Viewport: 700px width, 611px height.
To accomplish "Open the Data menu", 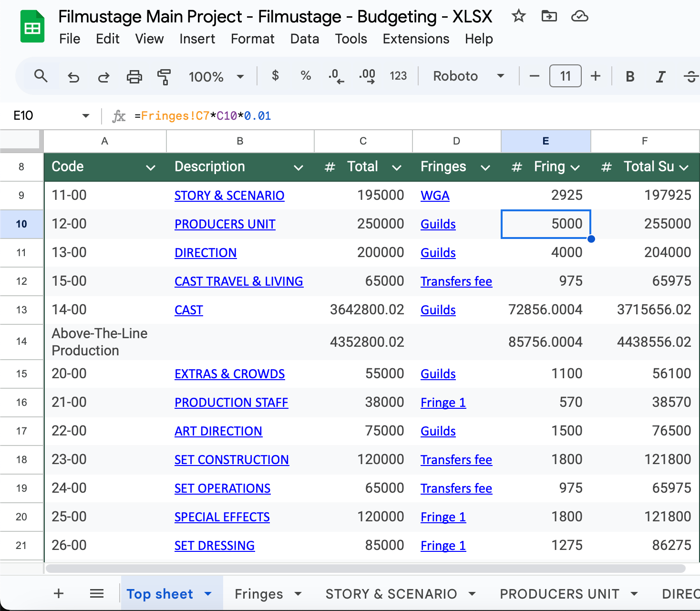I will tap(305, 39).
